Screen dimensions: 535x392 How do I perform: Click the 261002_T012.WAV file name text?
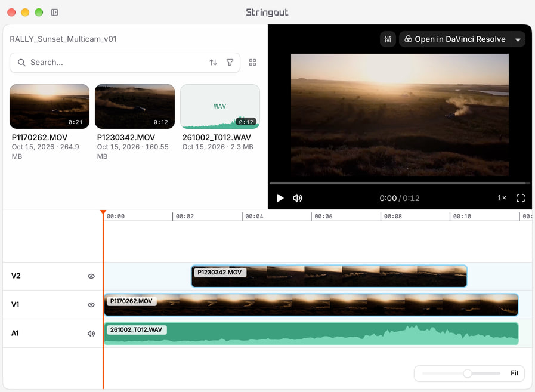pos(217,137)
